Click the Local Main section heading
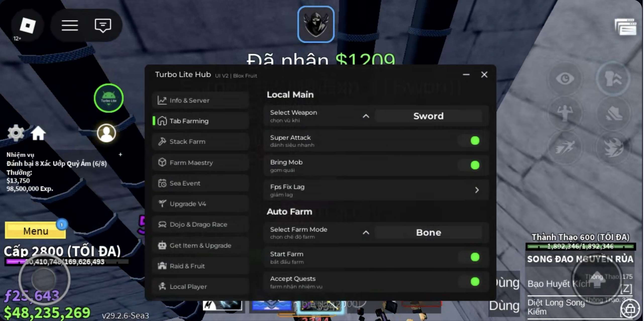The width and height of the screenshot is (644, 321). [x=290, y=95]
